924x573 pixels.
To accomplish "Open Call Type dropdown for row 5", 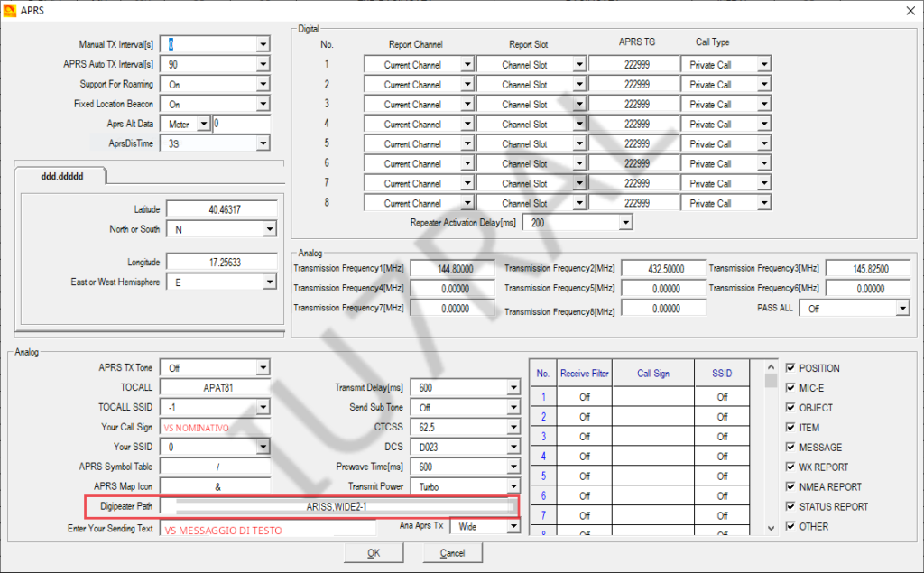I will [x=764, y=143].
